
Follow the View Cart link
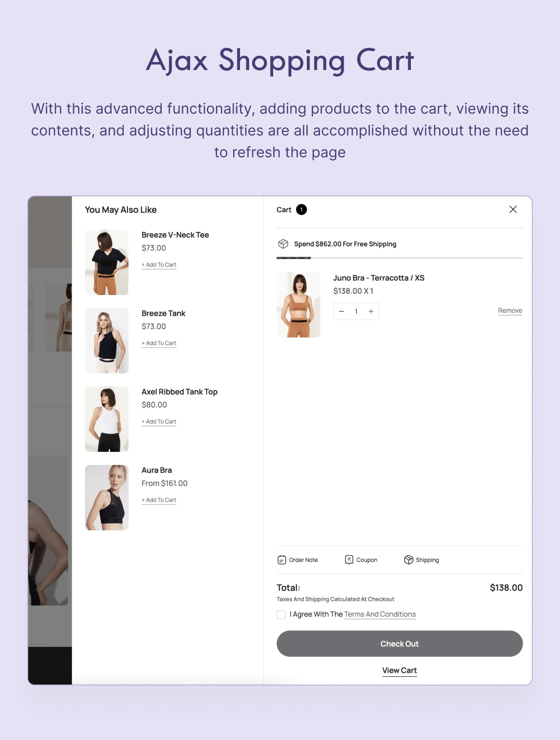pyautogui.click(x=400, y=670)
